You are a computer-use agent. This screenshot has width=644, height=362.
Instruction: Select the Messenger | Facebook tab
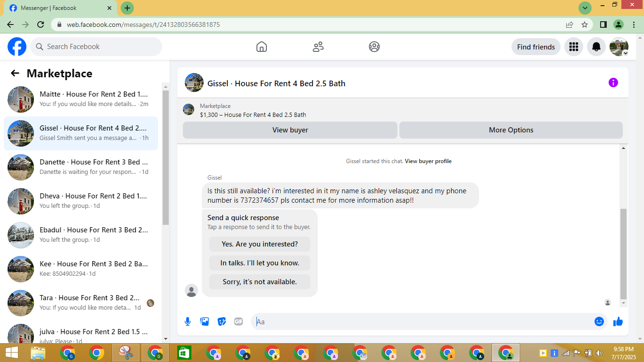[x=59, y=8]
